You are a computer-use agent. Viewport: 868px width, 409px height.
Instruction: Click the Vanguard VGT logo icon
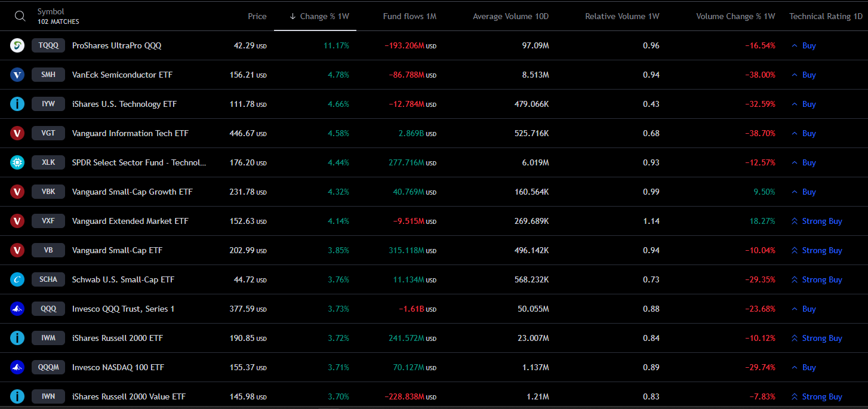click(17, 133)
